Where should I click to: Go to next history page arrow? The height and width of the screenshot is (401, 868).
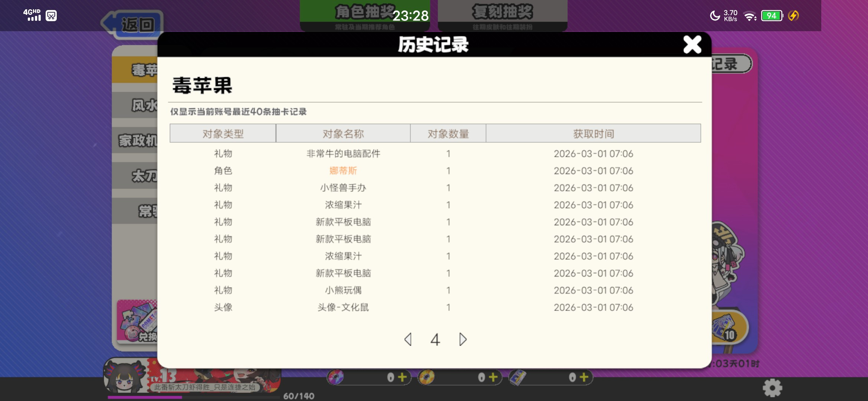(463, 339)
